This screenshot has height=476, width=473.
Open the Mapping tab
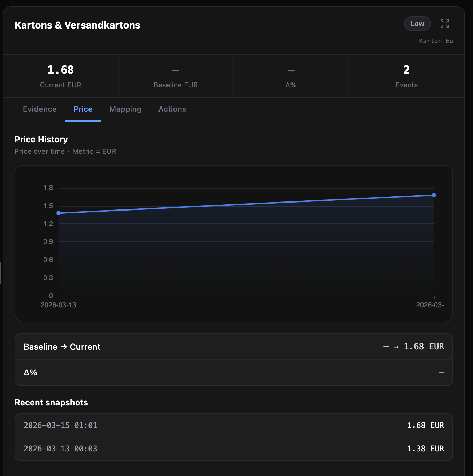tap(125, 109)
